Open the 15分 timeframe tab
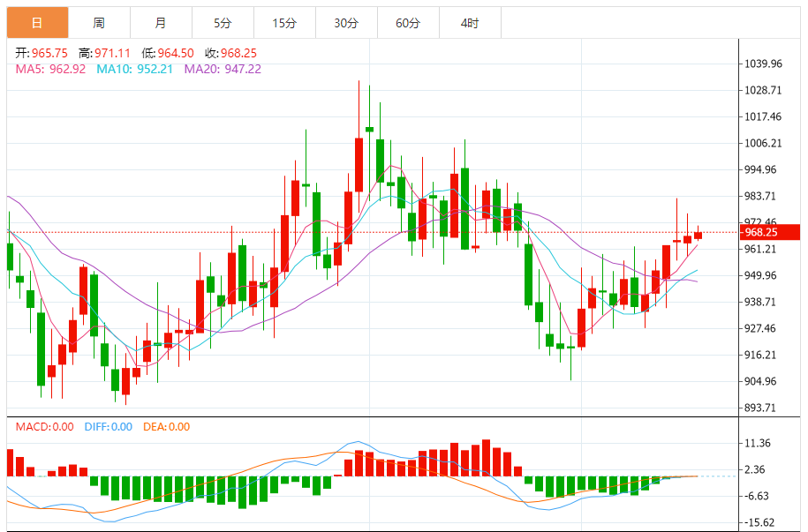Screen dimensions: 808x532 click(x=284, y=23)
